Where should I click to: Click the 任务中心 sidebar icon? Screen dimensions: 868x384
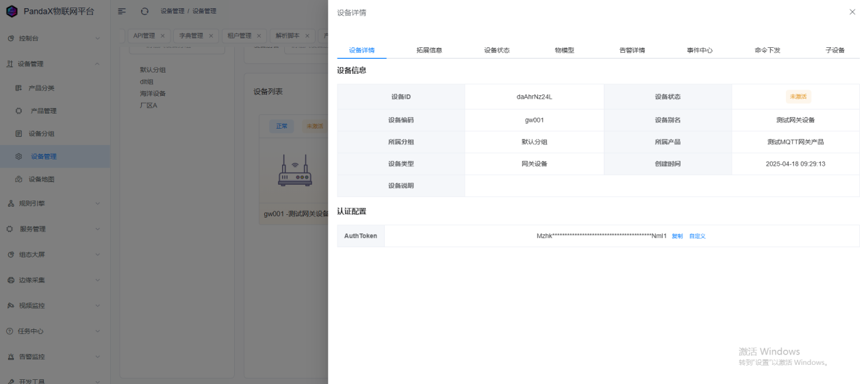[x=10, y=331]
